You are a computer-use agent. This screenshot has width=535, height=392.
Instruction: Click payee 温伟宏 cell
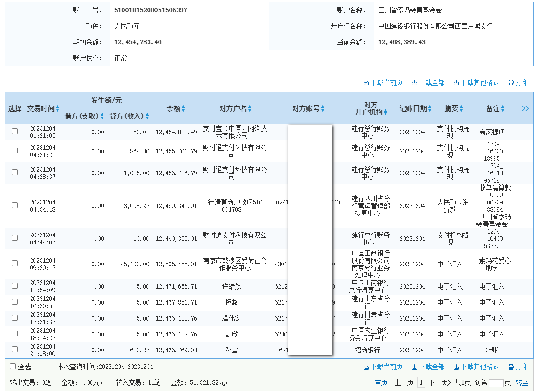click(231, 318)
